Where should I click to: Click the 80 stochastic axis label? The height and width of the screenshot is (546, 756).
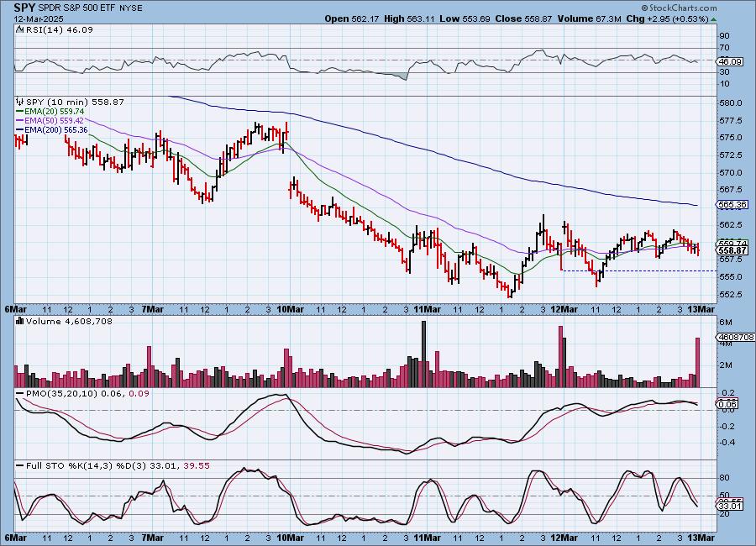click(724, 477)
